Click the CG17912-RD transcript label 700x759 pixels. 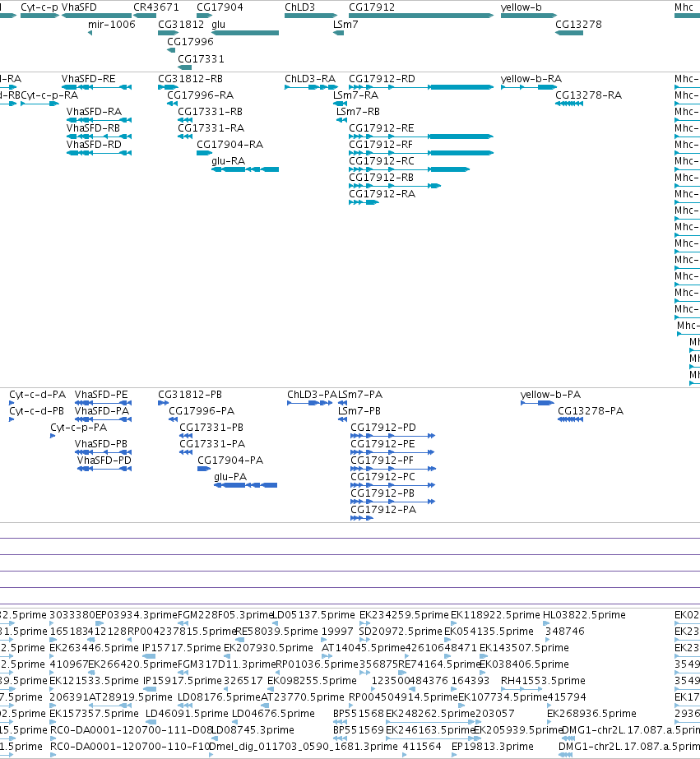click(382, 79)
